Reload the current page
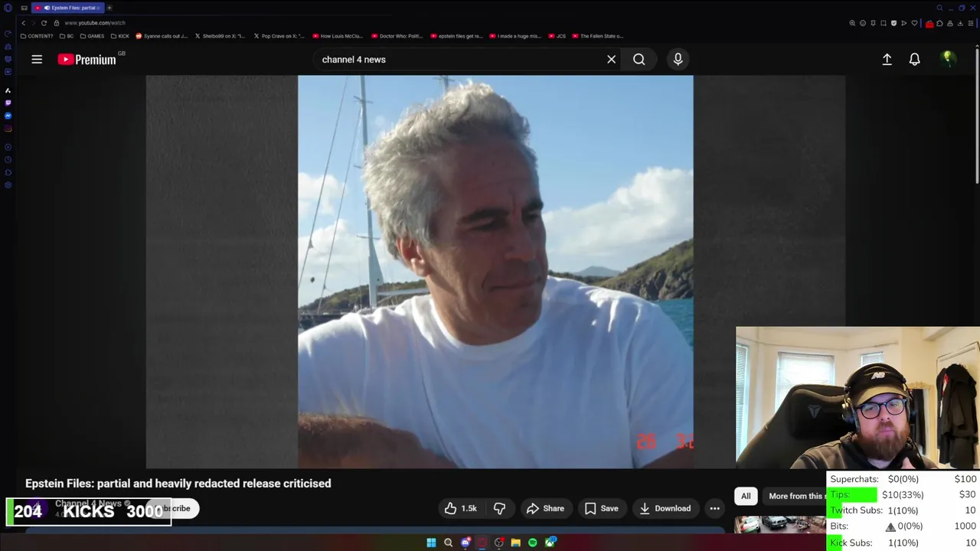The image size is (980, 551). coord(44,23)
